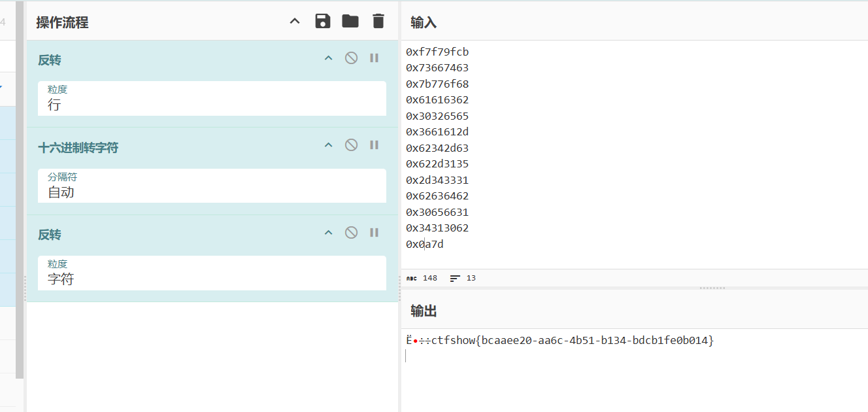Click the input line 0x73667463
Viewport: 868px width, 412px height.
(437, 68)
